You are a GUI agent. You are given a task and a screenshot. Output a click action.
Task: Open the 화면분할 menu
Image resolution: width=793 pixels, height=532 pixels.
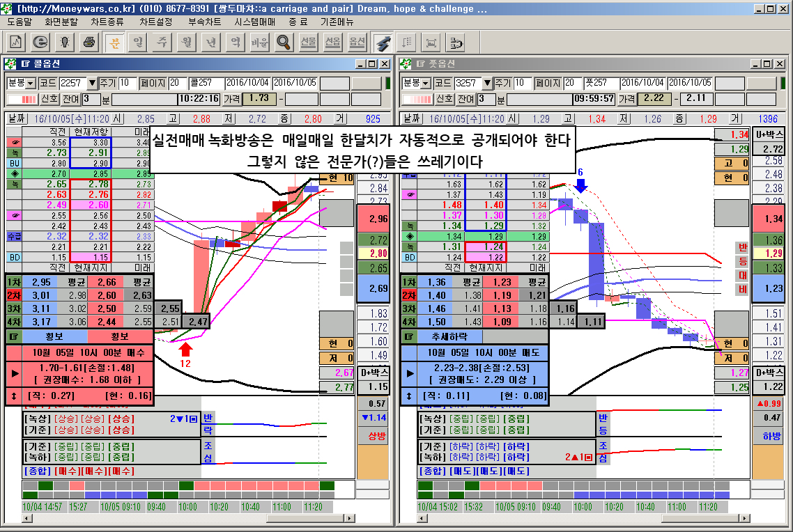61,22
